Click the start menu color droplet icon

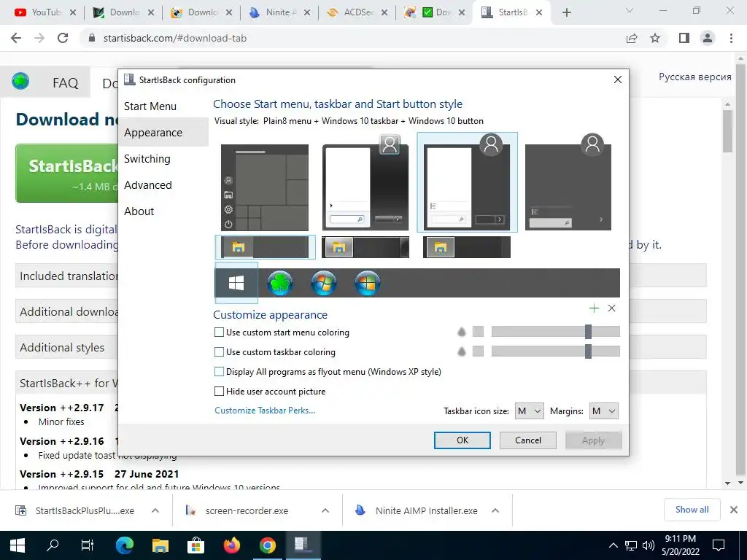tap(461, 332)
